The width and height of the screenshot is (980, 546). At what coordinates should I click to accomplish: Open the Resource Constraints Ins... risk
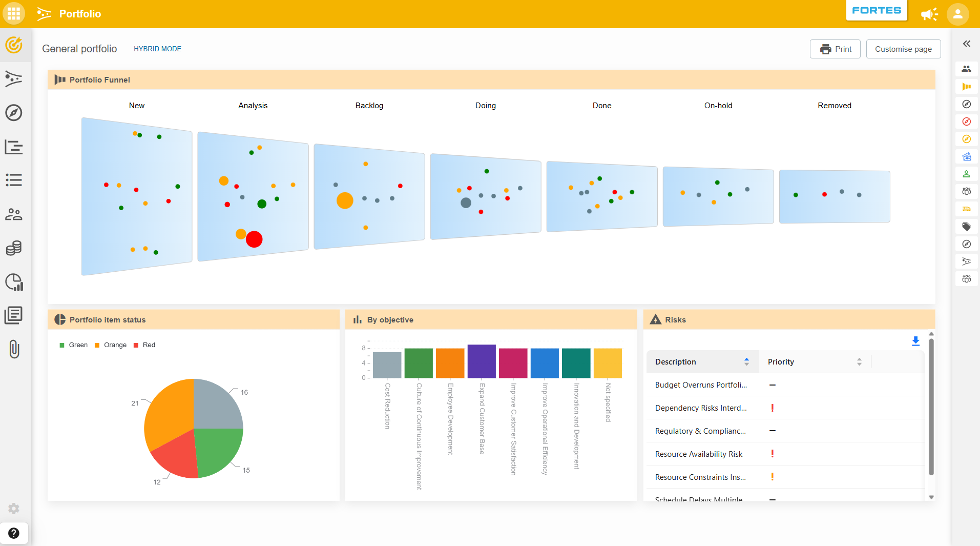point(700,477)
